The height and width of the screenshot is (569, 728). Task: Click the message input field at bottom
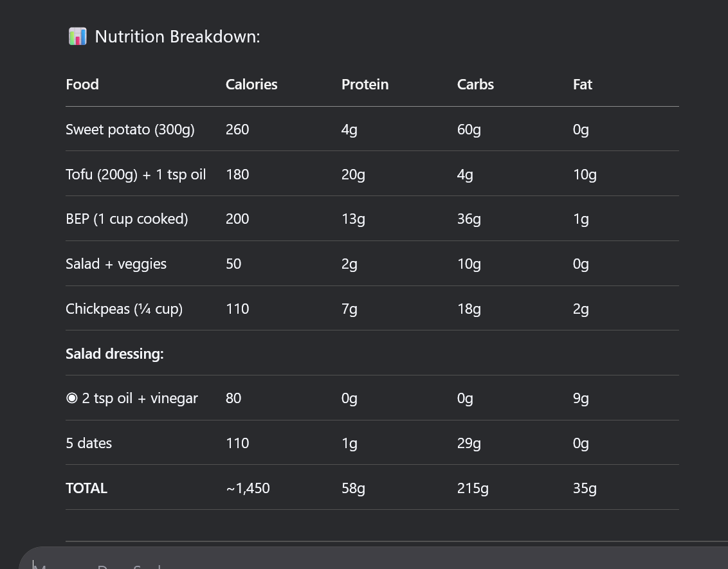[x=373, y=561]
